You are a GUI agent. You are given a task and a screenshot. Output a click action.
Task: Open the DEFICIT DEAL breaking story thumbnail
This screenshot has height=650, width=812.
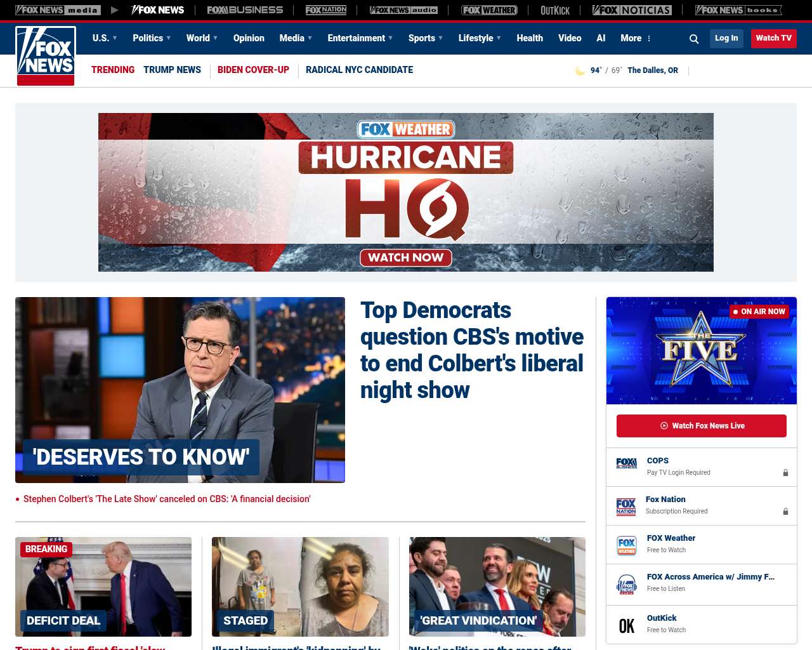click(x=103, y=587)
